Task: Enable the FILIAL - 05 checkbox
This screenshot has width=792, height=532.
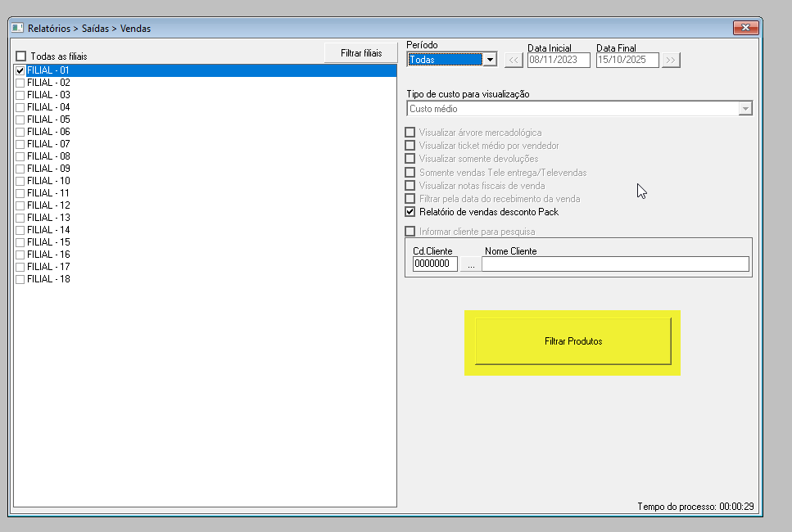Action: (x=20, y=119)
